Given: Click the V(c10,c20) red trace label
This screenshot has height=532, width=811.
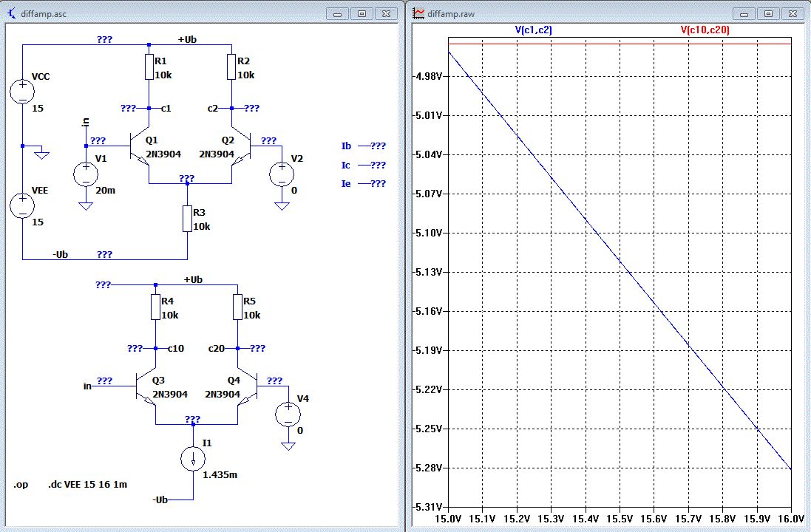Looking at the screenshot, I should [x=705, y=30].
